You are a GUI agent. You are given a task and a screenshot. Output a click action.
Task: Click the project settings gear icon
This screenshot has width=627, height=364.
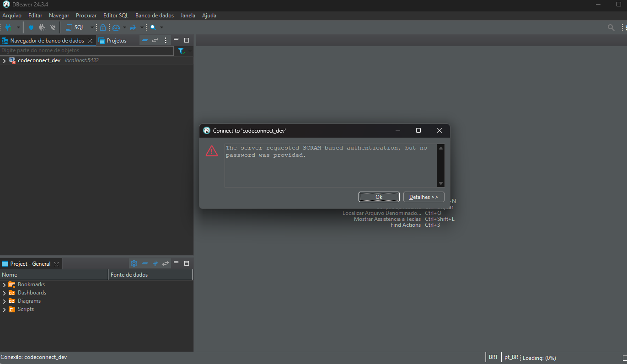coord(134,263)
